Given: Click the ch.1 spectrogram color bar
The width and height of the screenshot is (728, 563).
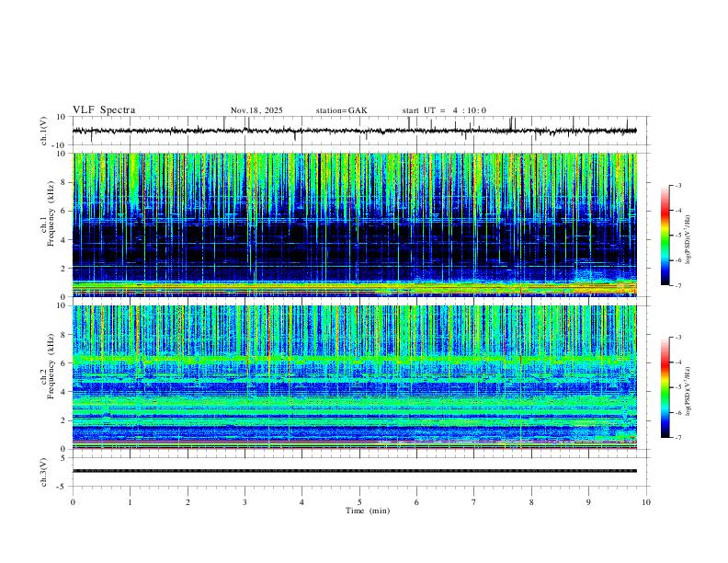Looking at the screenshot, I should pos(665,236).
